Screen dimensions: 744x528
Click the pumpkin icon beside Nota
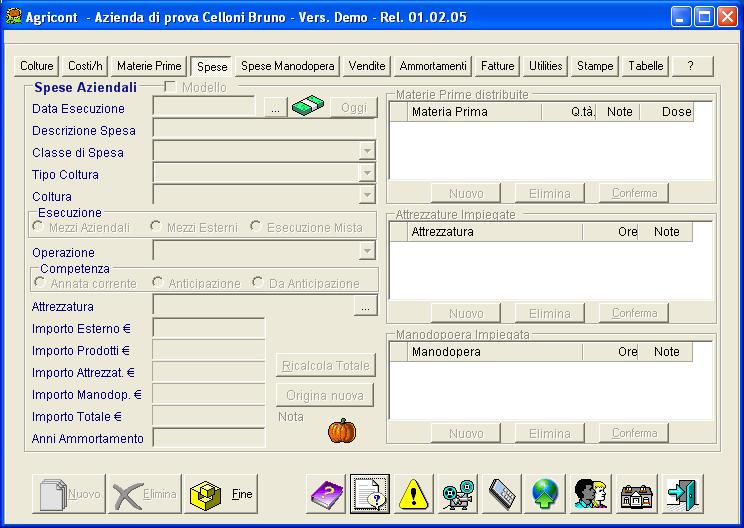tap(342, 431)
